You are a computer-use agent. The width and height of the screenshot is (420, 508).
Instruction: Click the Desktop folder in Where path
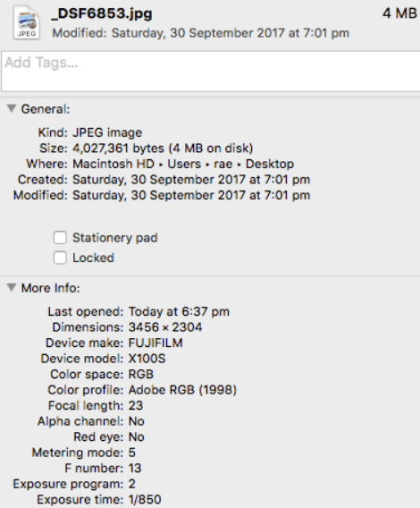[x=270, y=164]
